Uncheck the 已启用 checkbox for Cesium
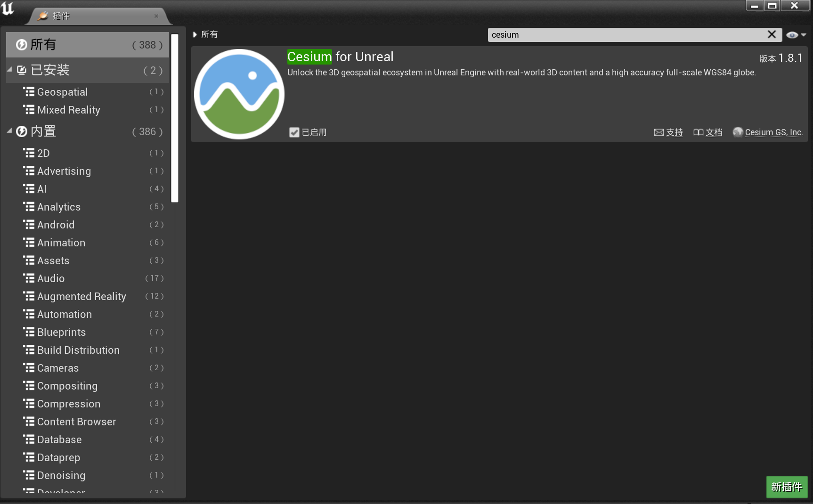Viewport: 813px width, 504px height. pyautogui.click(x=294, y=132)
